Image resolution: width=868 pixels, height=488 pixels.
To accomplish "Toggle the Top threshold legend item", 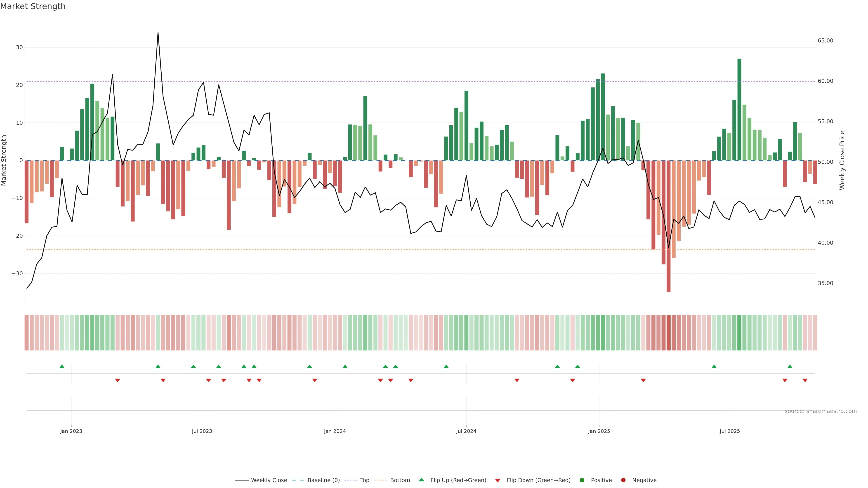I will 364,480.
